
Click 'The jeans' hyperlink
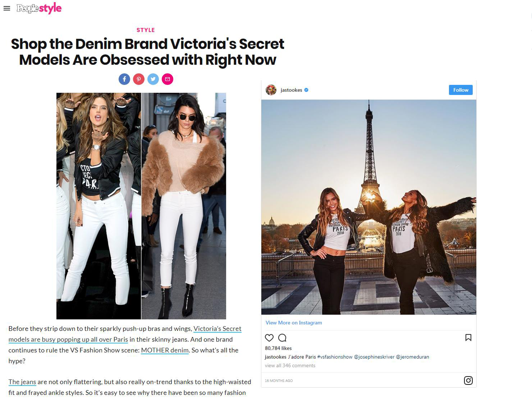(x=22, y=382)
